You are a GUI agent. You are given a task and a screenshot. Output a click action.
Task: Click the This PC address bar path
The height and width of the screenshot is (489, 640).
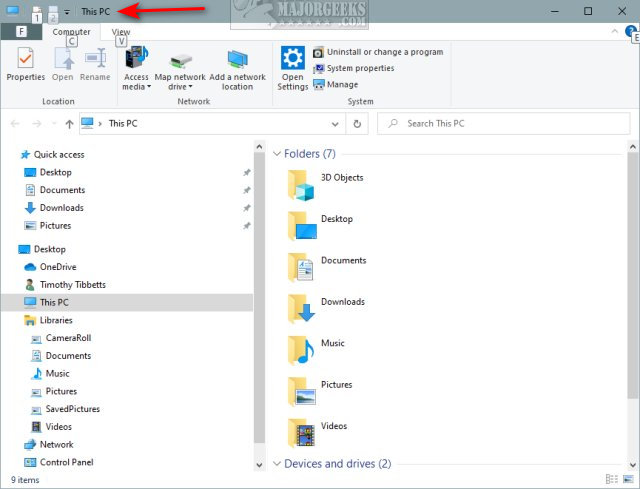(x=123, y=123)
